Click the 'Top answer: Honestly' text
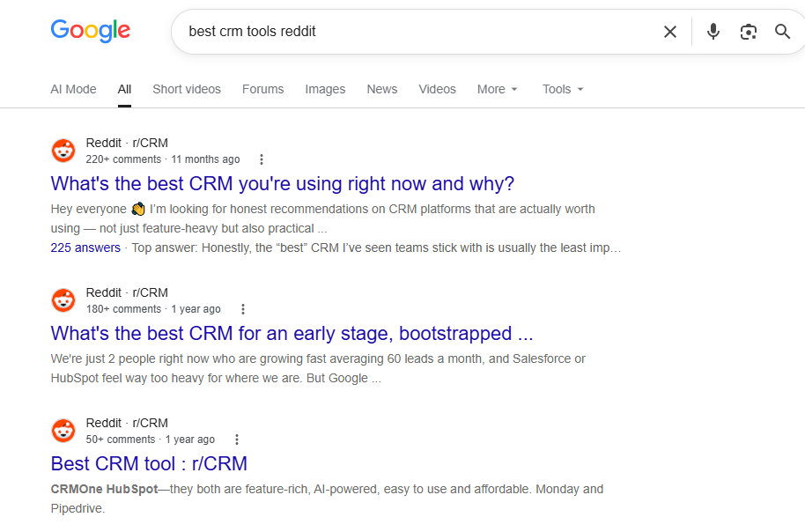805x532 pixels. [x=376, y=248]
